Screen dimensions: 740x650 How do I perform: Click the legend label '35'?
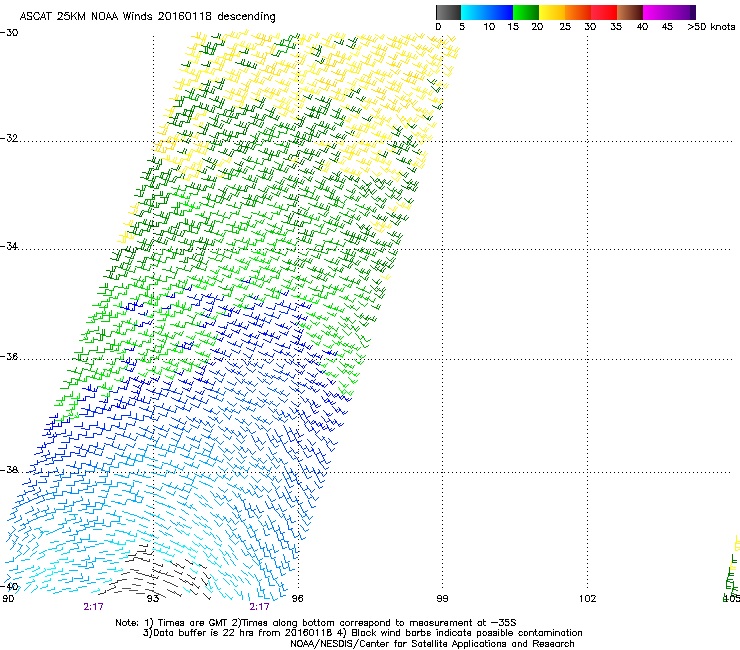pyautogui.click(x=616, y=27)
